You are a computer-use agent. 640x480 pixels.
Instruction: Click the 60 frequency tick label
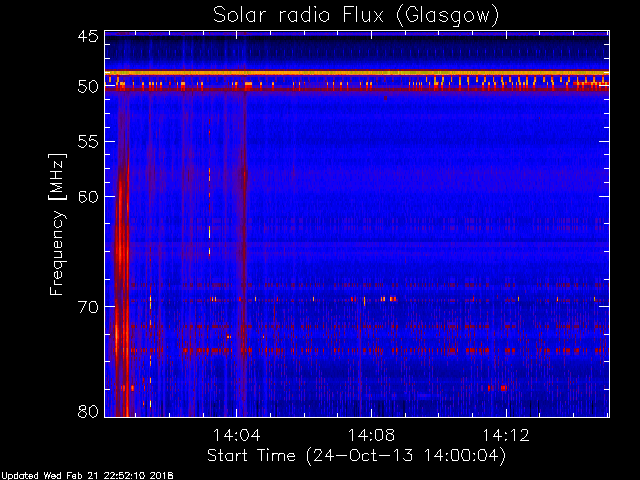click(x=88, y=197)
